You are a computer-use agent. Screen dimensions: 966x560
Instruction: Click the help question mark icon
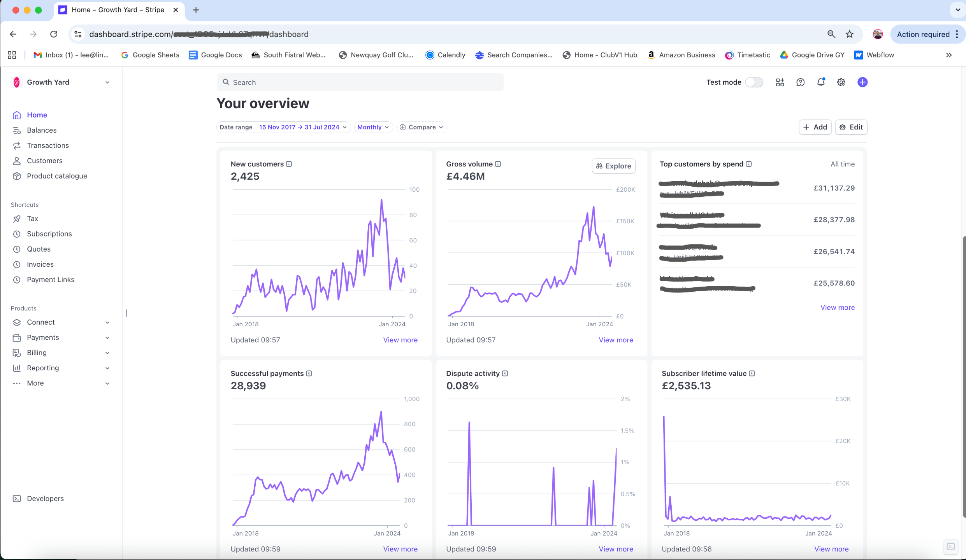click(800, 82)
